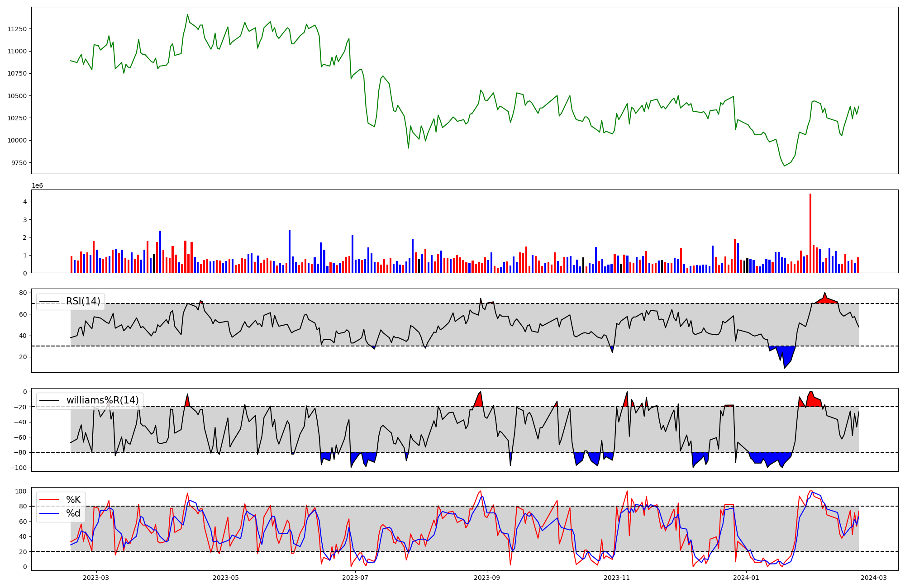
Task: Click the lowest trough of the green price line
Action: pyautogui.click(x=785, y=166)
